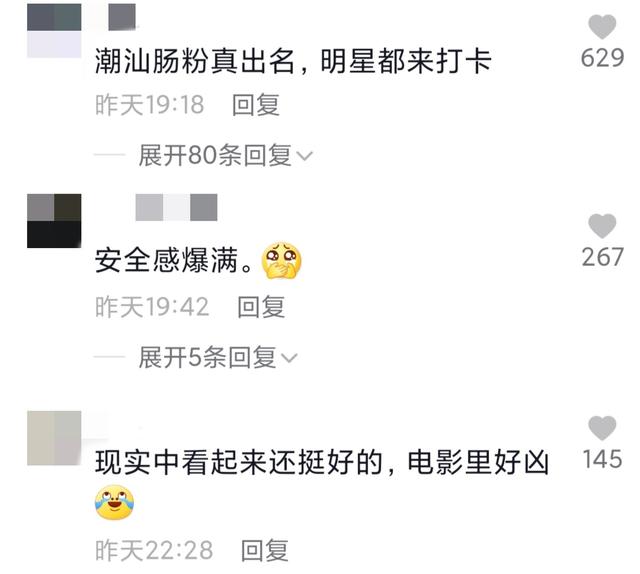Open avatar of the 潮汕肠粉 commenter

pos(54,31)
